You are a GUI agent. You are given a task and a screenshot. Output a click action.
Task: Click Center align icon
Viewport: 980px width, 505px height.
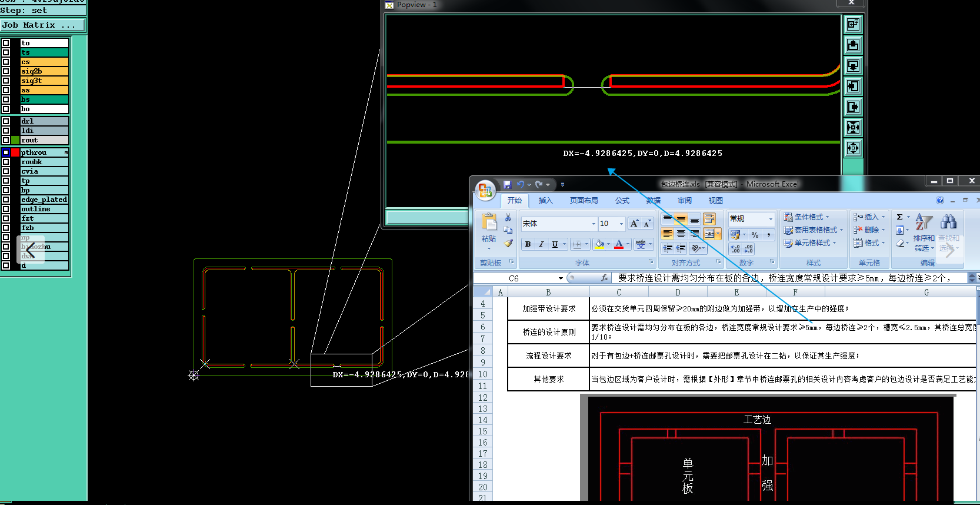(x=681, y=234)
